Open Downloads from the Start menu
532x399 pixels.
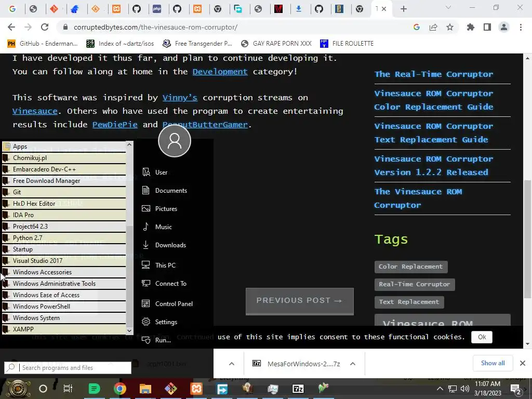click(x=164, y=245)
